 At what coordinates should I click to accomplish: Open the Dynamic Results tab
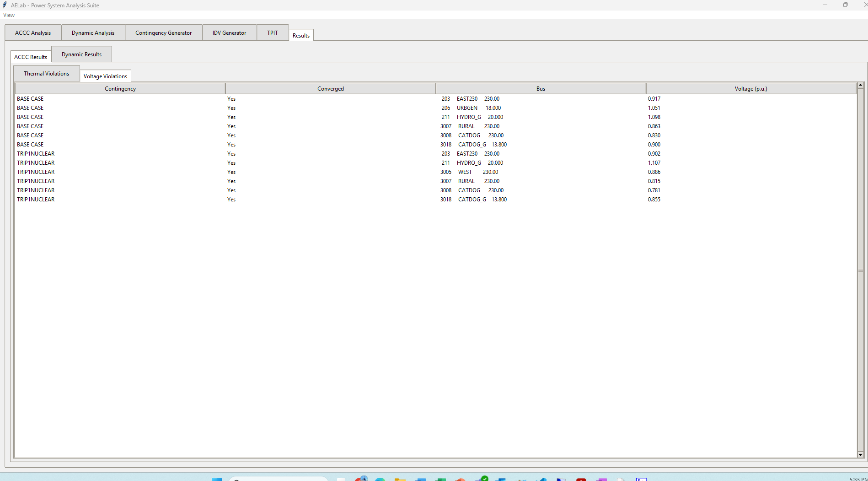[x=81, y=54]
